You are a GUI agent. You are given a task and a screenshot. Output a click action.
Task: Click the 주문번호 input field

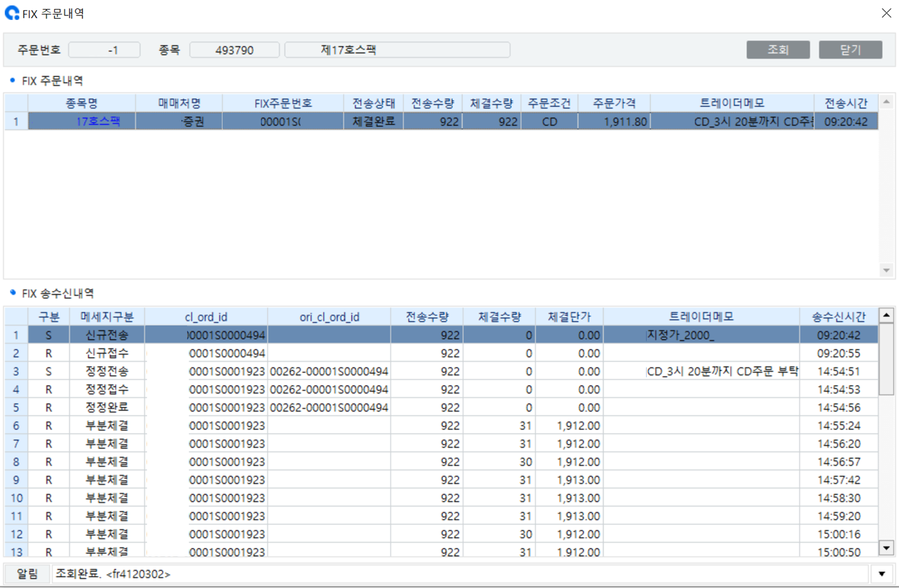[104, 50]
